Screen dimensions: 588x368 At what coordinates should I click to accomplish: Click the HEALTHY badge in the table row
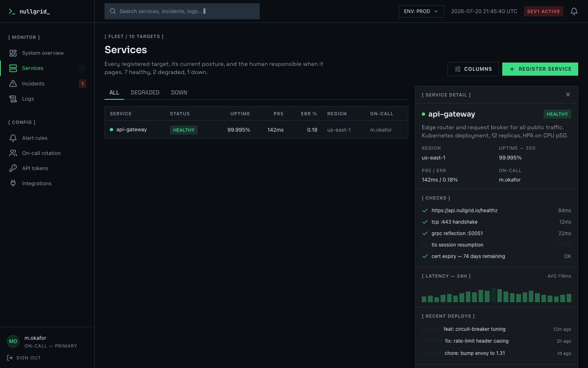pyautogui.click(x=184, y=130)
